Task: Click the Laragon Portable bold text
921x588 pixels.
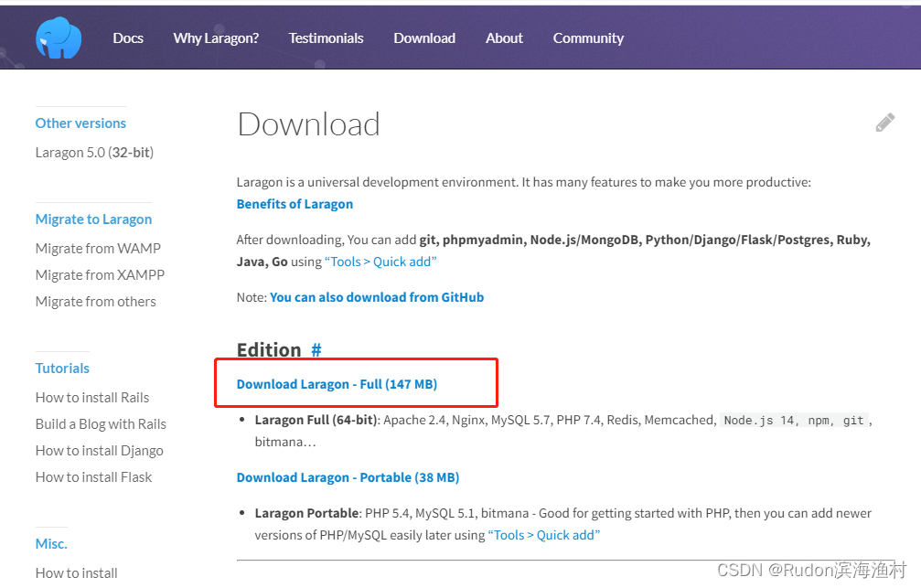Action: pyautogui.click(x=306, y=513)
